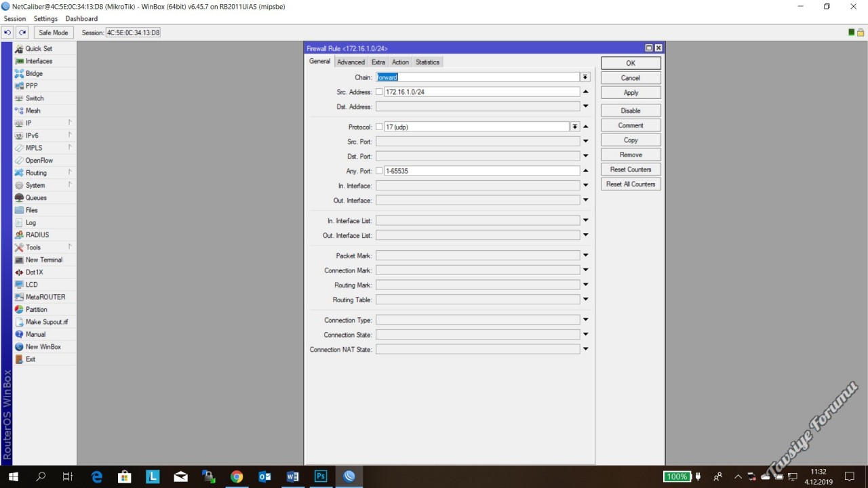Click the Redo arrow toolbar icon
This screenshot has height=488, width=868.
point(22,33)
